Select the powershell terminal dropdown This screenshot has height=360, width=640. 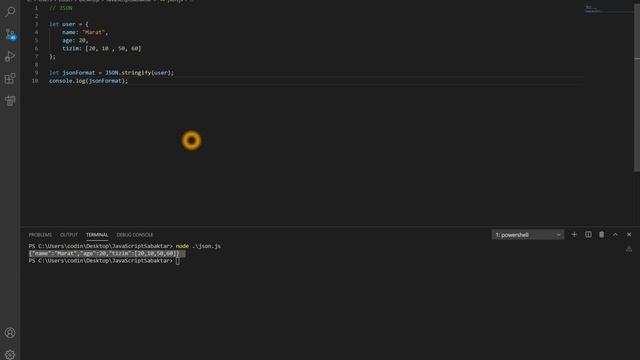coord(528,235)
